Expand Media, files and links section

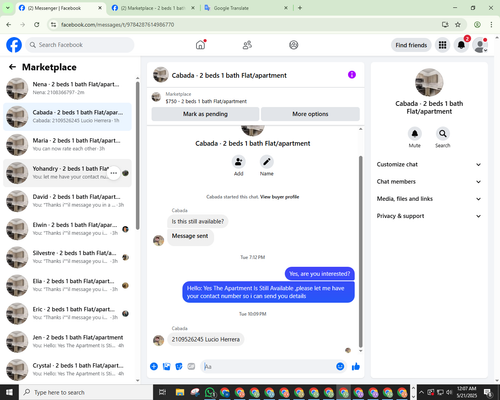pyautogui.click(x=429, y=199)
